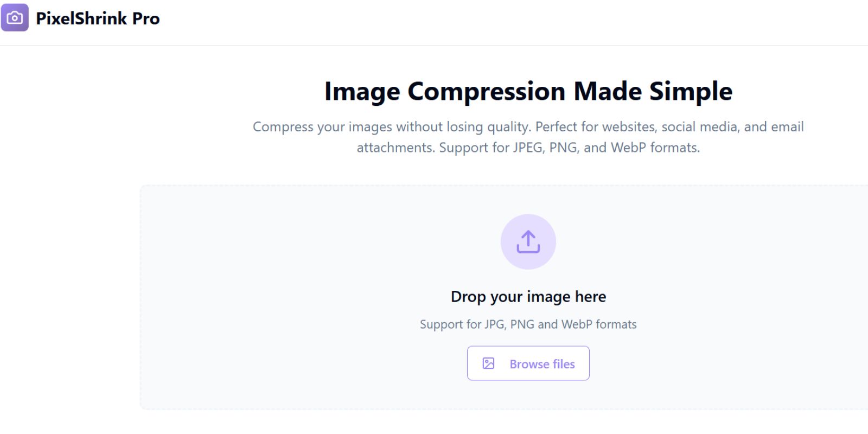
Task: Click the 'Drop your image here' heading
Action: [528, 297]
